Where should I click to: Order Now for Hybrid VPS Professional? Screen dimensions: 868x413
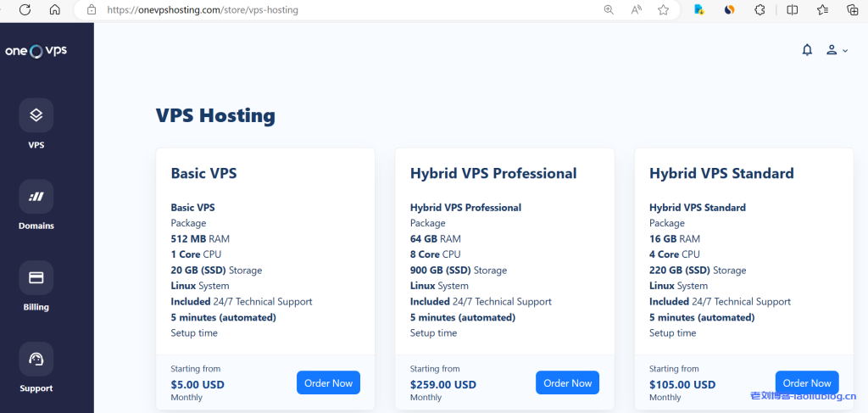[567, 383]
